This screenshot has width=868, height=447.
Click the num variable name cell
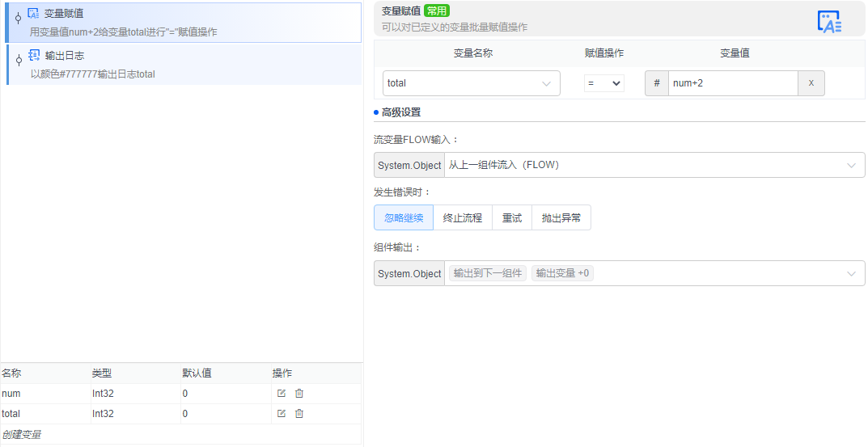[45, 394]
